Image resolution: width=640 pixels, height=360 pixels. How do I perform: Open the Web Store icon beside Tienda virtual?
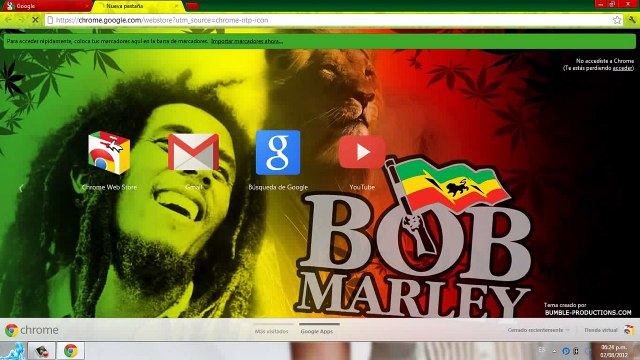(x=629, y=330)
